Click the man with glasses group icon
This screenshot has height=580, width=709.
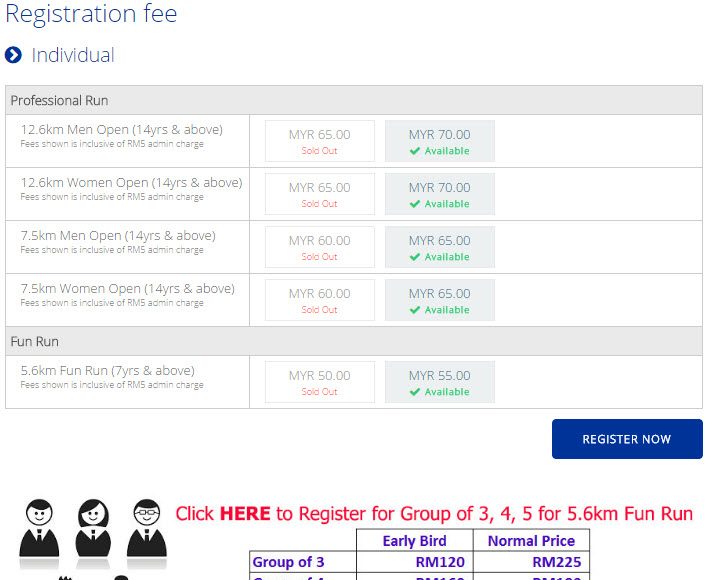pyautogui.click(x=147, y=528)
